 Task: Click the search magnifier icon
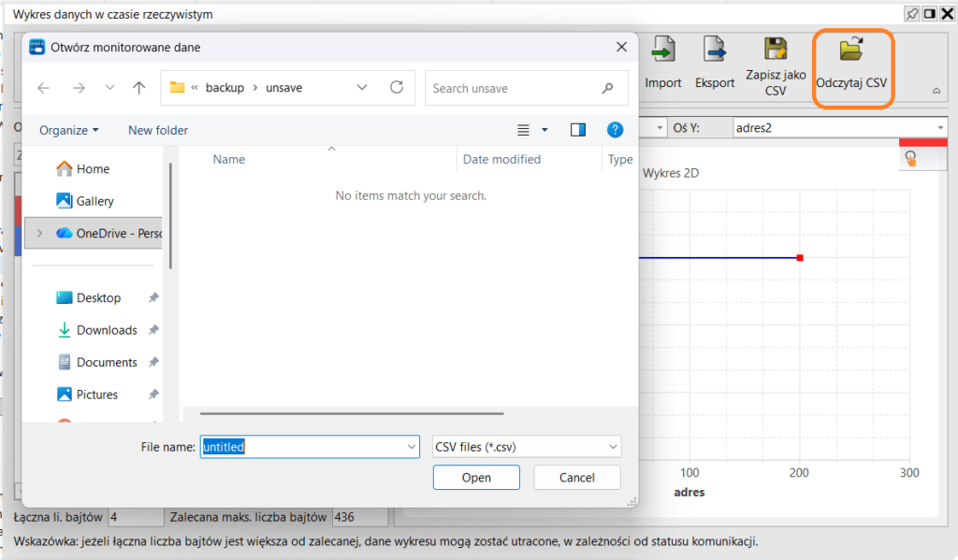(607, 88)
